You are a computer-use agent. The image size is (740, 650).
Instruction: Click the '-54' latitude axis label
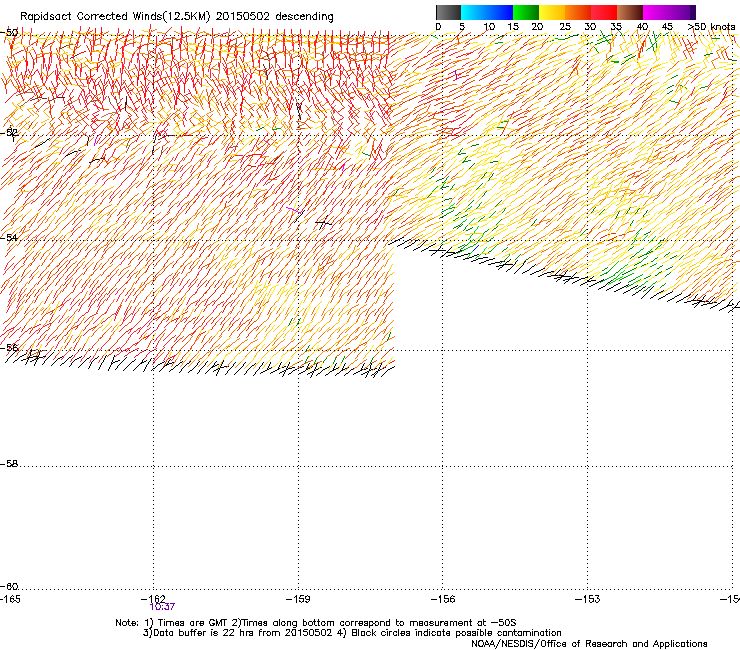(x=9, y=237)
